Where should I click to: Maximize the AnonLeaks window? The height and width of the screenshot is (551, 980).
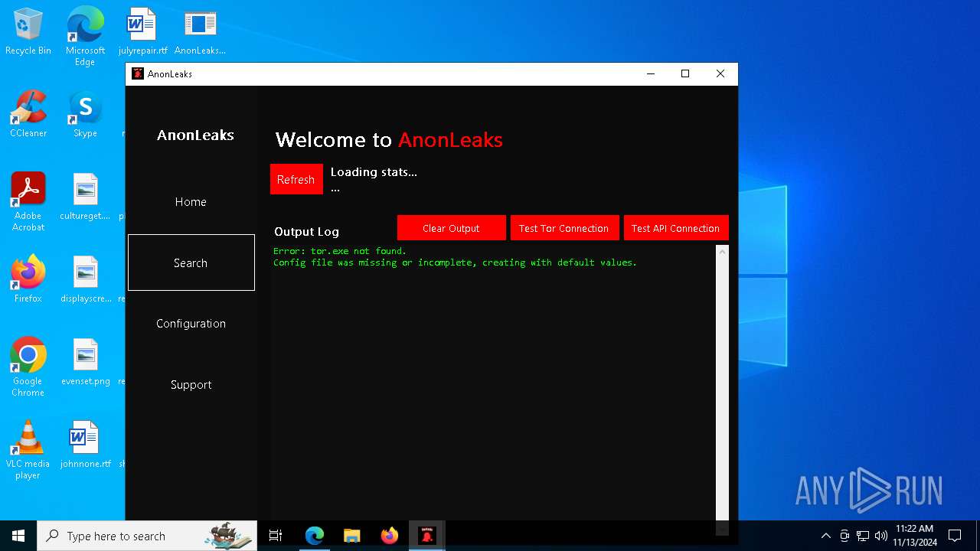(685, 73)
